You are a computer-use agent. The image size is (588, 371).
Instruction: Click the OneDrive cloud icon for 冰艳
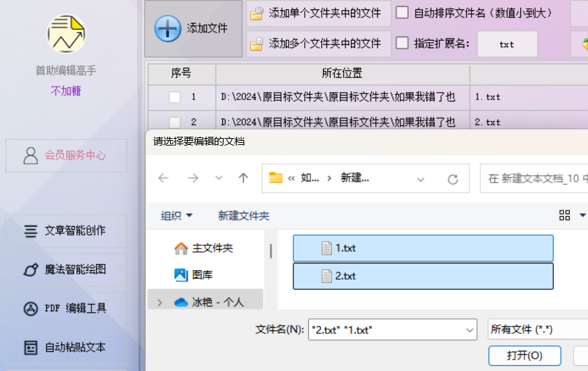[181, 302]
